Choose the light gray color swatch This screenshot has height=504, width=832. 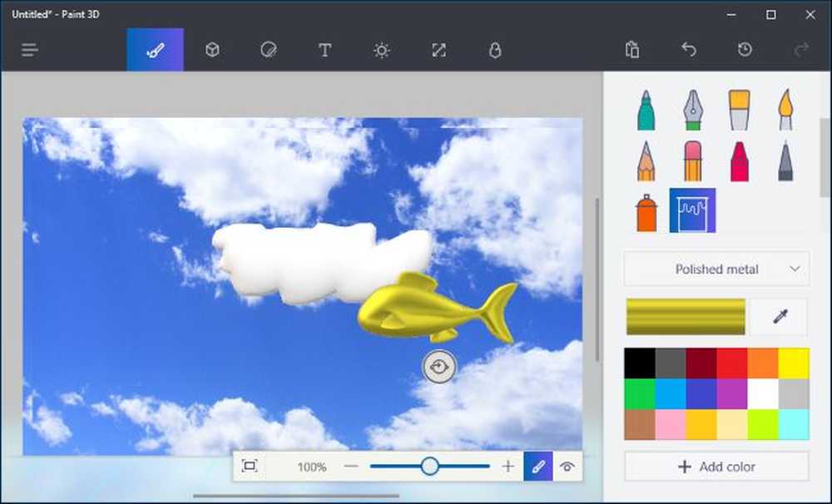pyautogui.click(x=794, y=394)
